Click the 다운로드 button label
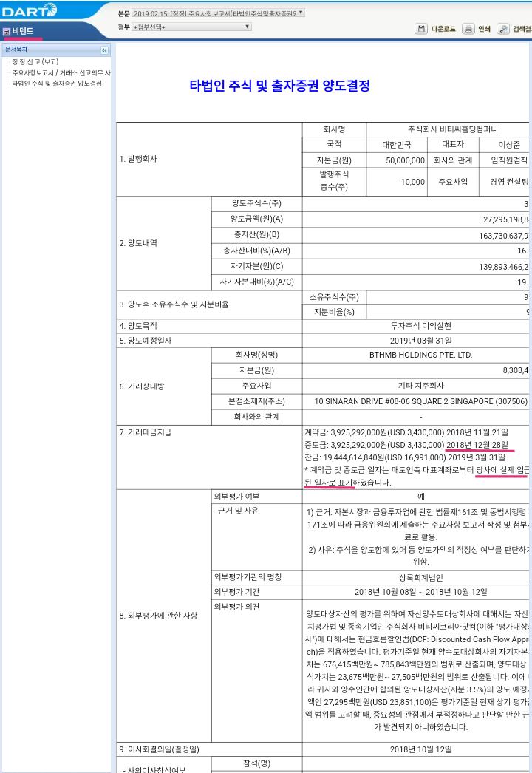This screenshot has height=773, width=532. [x=443, y=29]
